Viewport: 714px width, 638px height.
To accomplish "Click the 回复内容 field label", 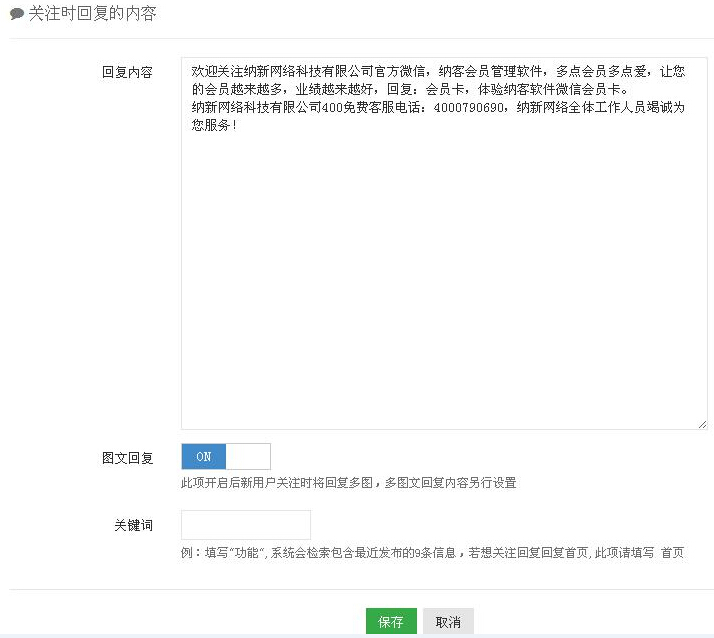I will [x=127, y=73].
